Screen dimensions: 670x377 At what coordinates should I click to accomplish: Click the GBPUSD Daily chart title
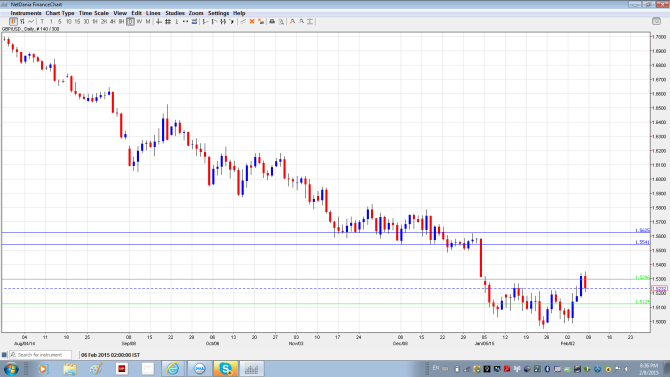click(31, 29)
